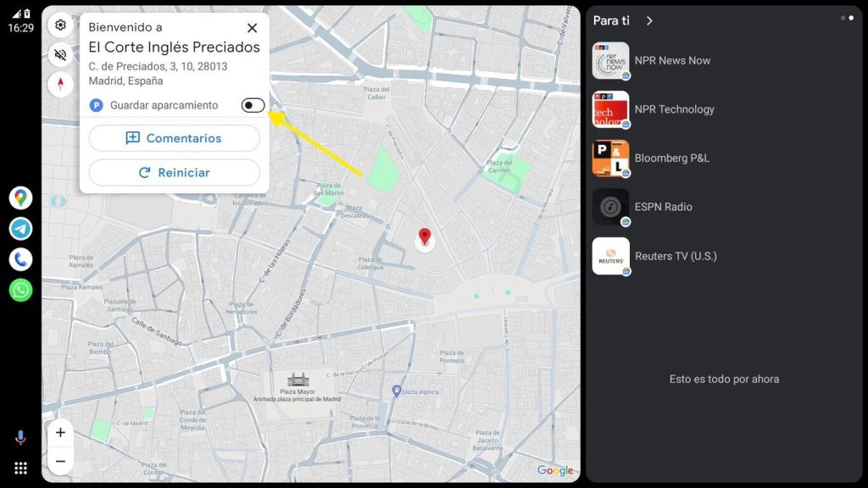The image size is (868, 488).
Task: Expand the Para ti section chevron
Action: 649,21
